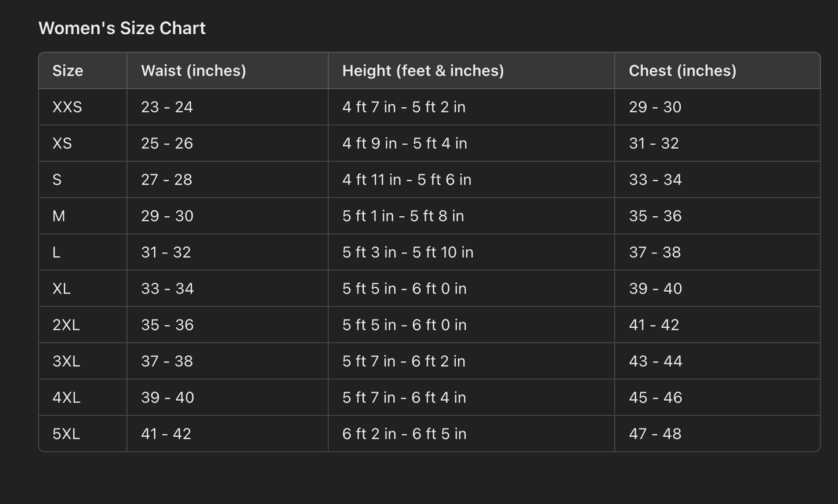Click the XXS chest value 29 - 30

[x=655, y=107]
